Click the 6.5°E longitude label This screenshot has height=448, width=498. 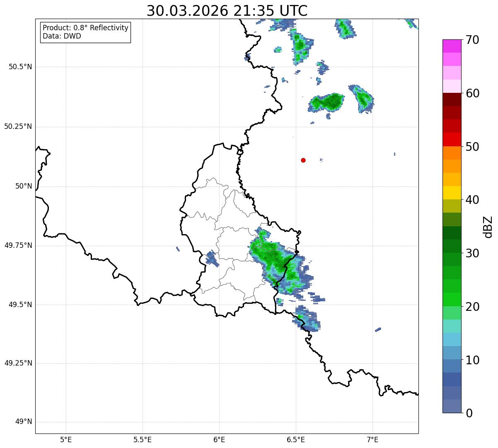[x=296, y=440]
